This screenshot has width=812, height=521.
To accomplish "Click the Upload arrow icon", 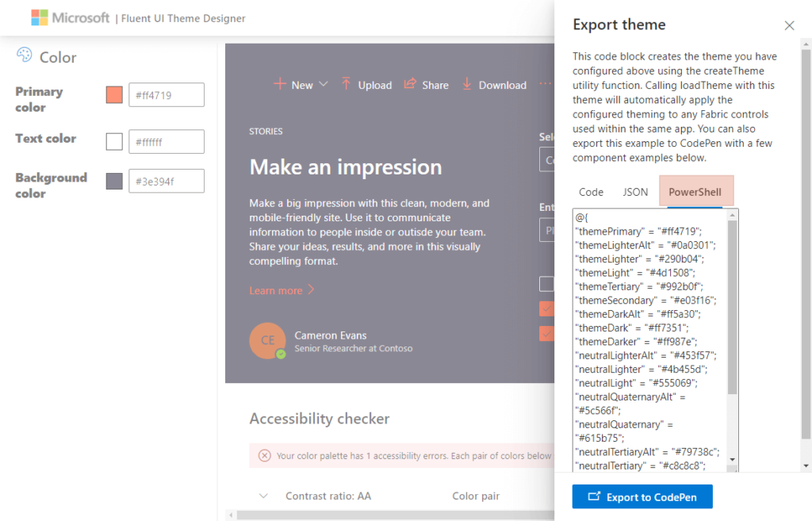I will point(346,83).
